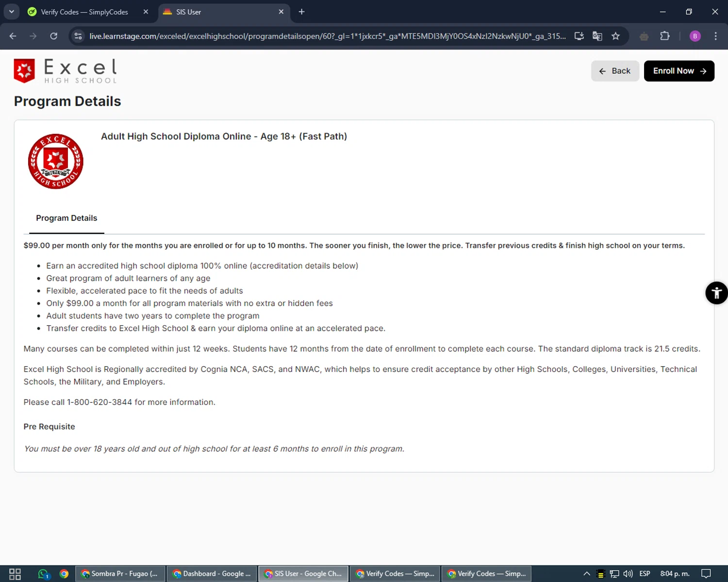
Task: Click the round Excel High School seal
Action: pyautogui.click(x=56, y=162)
